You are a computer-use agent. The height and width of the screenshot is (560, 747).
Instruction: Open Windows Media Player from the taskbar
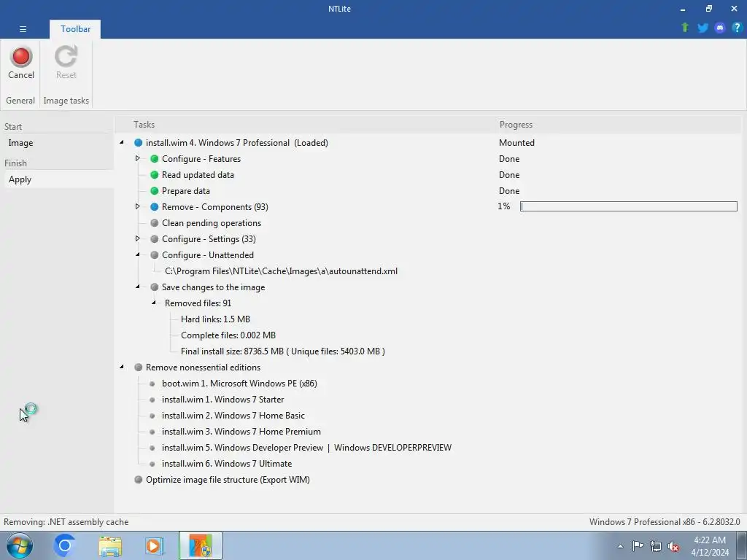[x=154, y=546]
